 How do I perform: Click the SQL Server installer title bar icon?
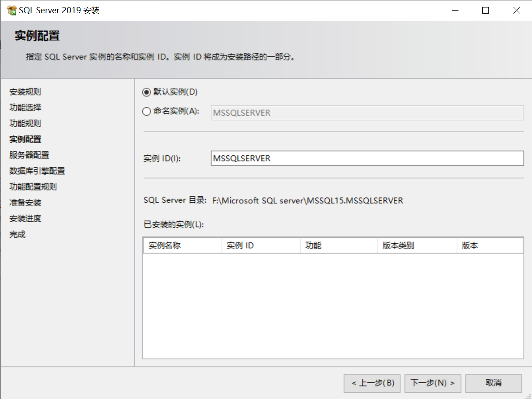(x=12, y=10)
